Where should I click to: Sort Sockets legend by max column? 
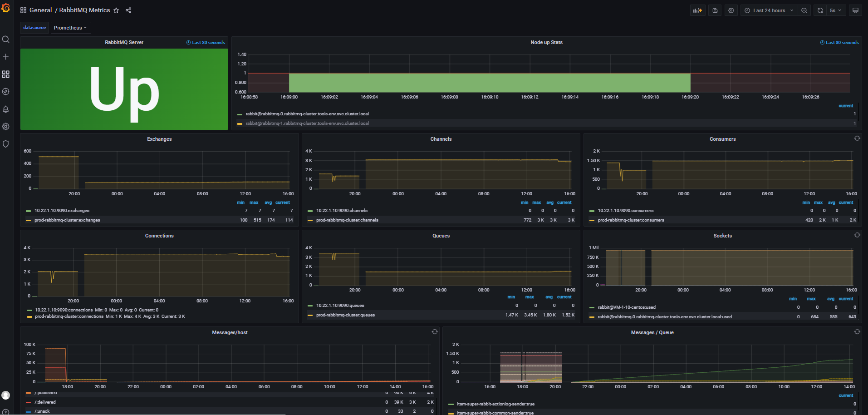coord(811,299)
